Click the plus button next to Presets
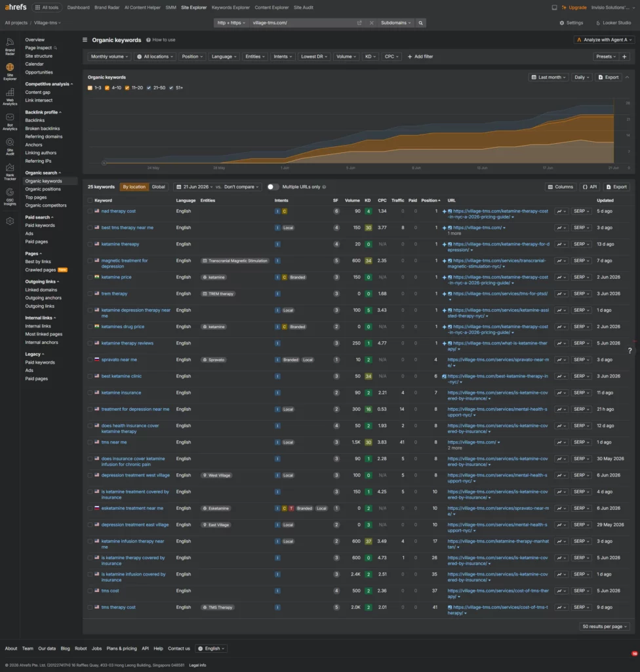 click(624, 56)
